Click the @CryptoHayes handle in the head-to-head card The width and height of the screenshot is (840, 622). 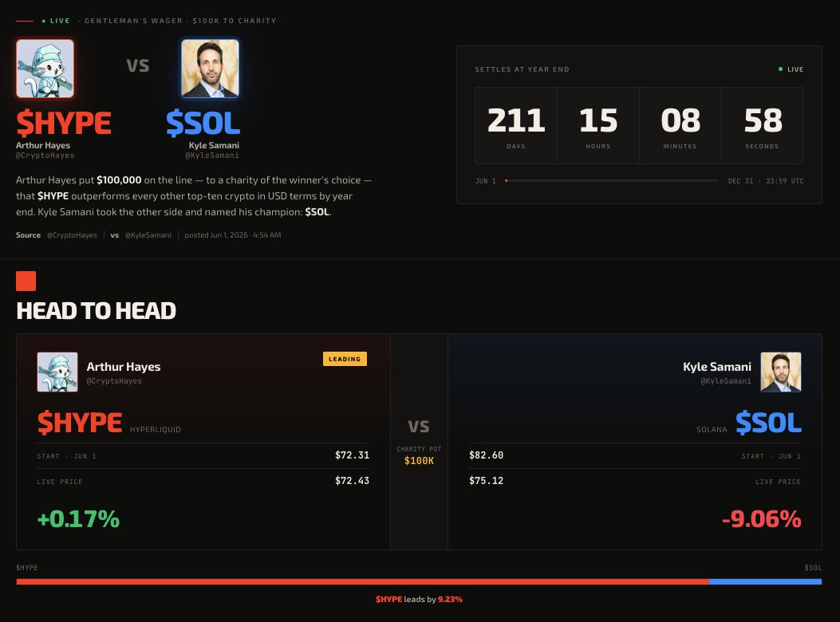(x=114, y=381)
